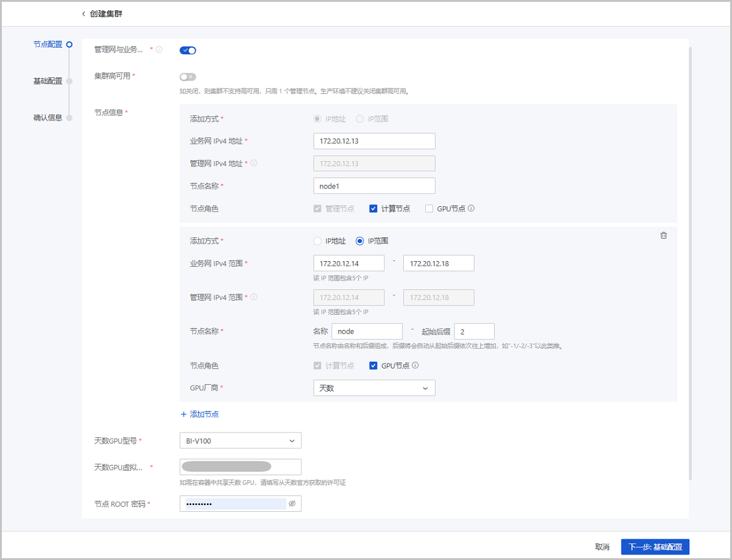Open the GPU厂商 dropdown showing 天数

374,388
